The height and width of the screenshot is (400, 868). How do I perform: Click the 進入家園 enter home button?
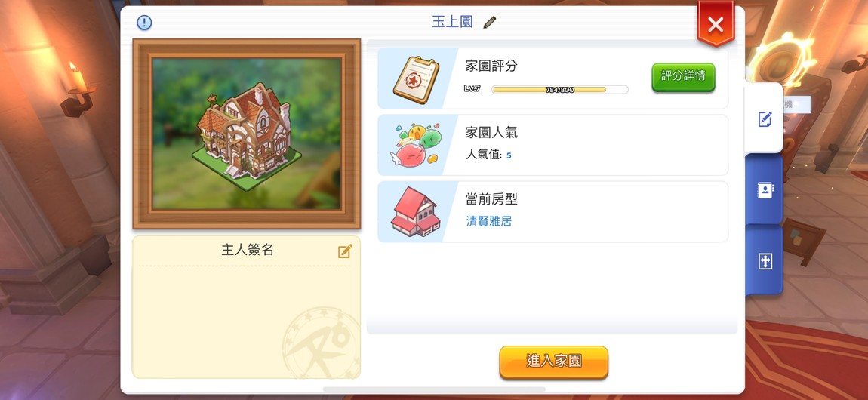click(x=553, y=362)
